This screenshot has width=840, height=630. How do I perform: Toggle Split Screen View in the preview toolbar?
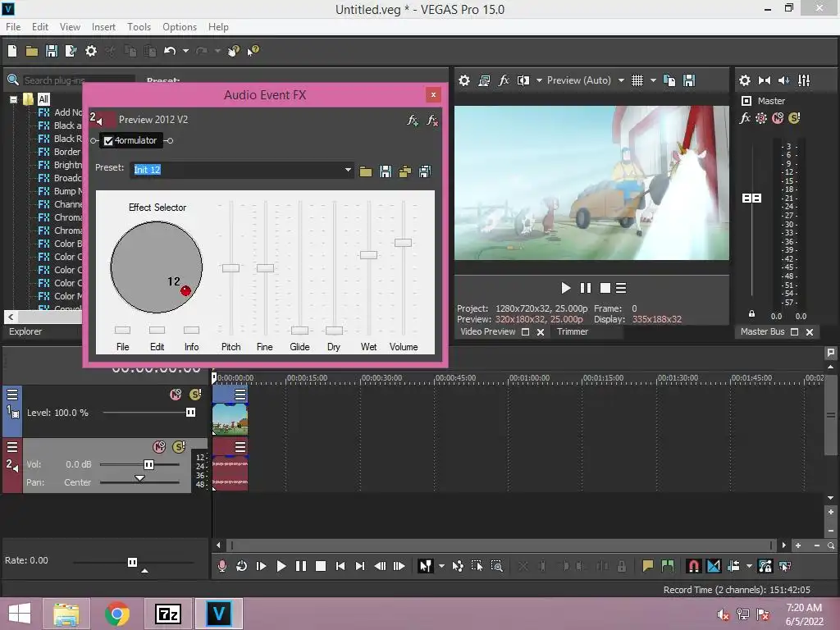[523, 80]
